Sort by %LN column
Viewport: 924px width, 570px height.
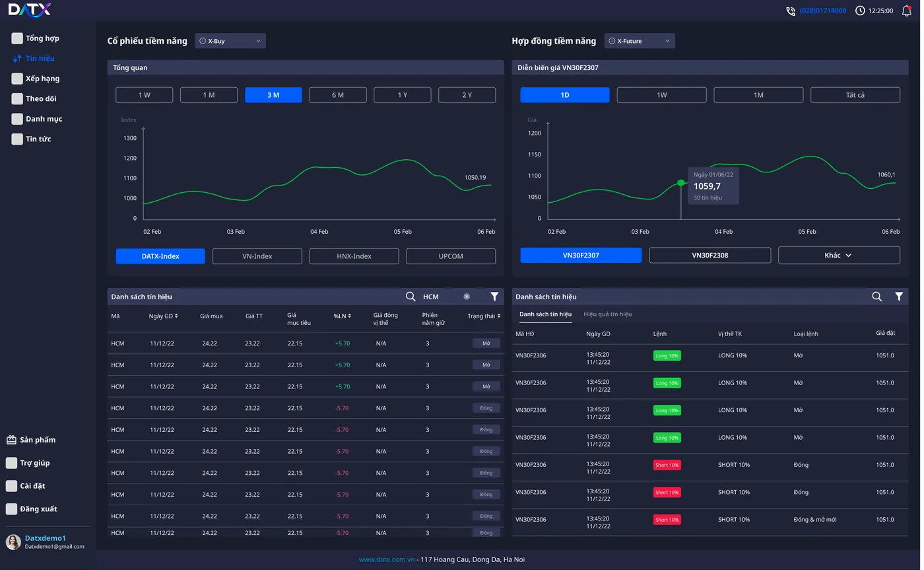coord(342,316)
